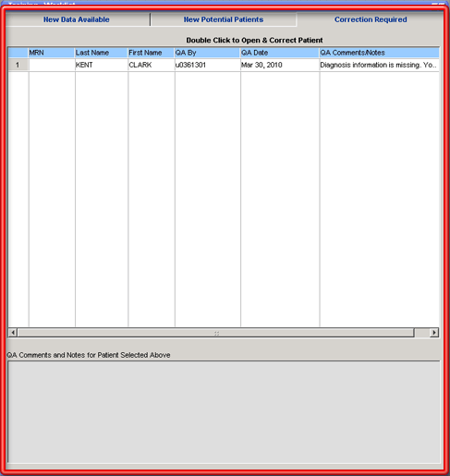Click the QA Comments/Notes column header

click(380, 53)
